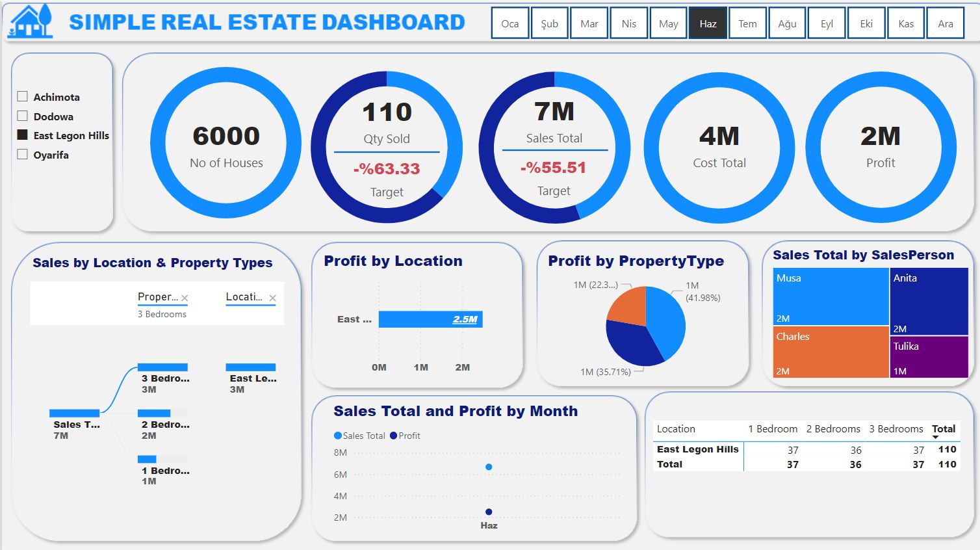
Task: Click the May month button
Action: (x=668, y=23)
